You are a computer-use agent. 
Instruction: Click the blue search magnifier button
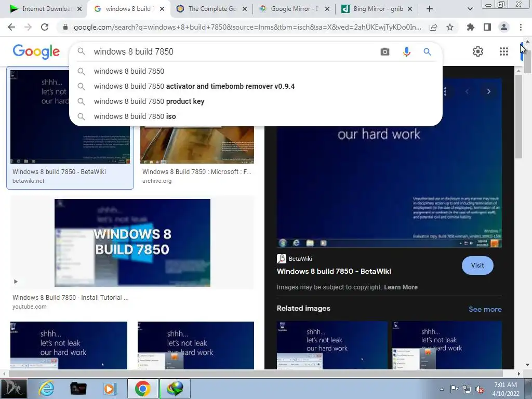point(427,51)
